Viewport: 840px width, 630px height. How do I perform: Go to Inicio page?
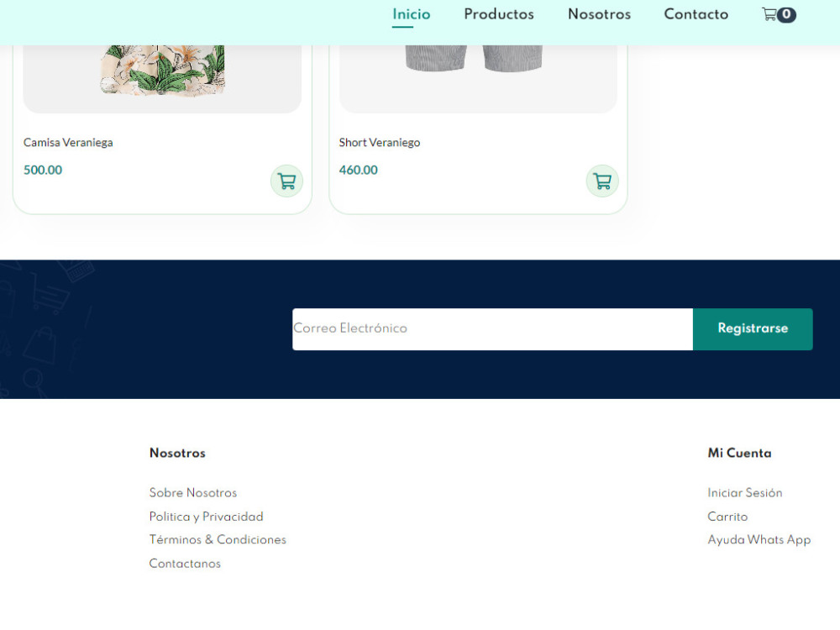coord(411,14)
